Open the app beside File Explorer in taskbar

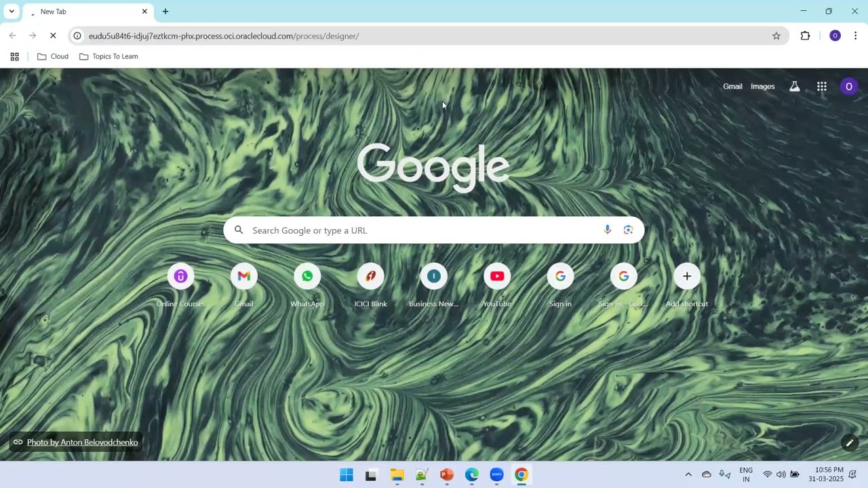coord(422,475)
